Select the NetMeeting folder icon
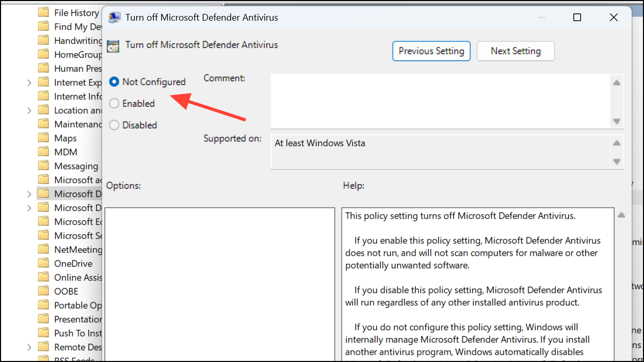The height and width of the screenshot is (362, 644). click(44, 249)
